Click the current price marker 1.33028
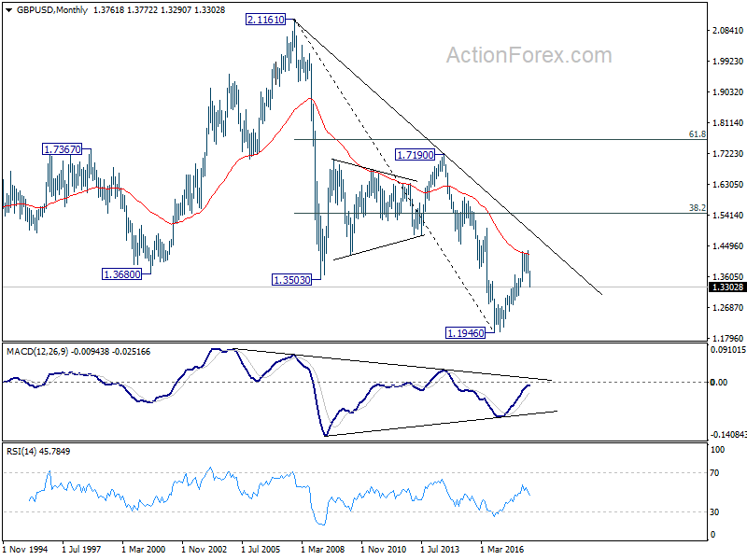 (x=727, y=287)
